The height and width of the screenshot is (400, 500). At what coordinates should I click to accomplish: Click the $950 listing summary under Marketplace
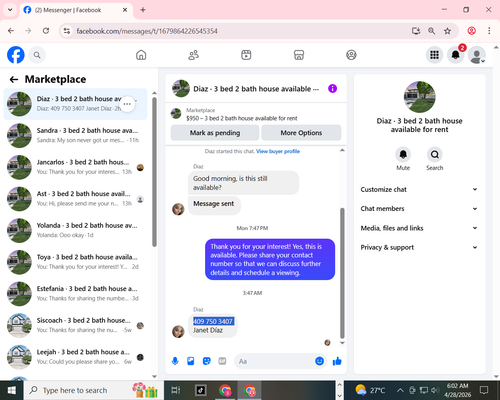[x=242, y=118]
